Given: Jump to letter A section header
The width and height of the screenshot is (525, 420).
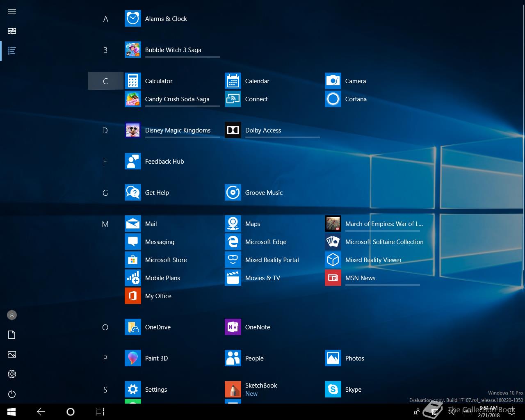Looking at the screenshot, I should 105,19.
